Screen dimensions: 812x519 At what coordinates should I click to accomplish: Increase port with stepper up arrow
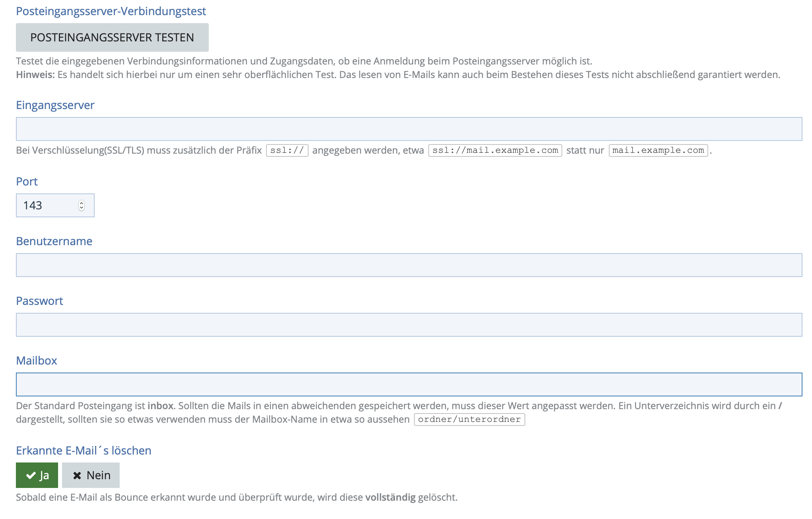82,203
